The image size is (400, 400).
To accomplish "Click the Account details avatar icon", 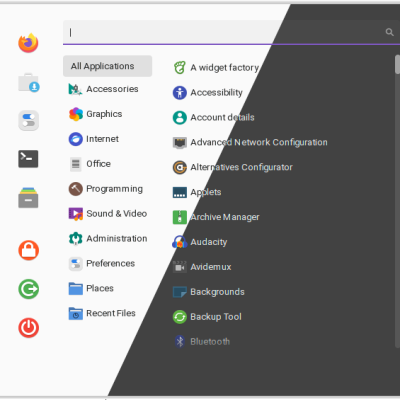I will tap(180, 117).
